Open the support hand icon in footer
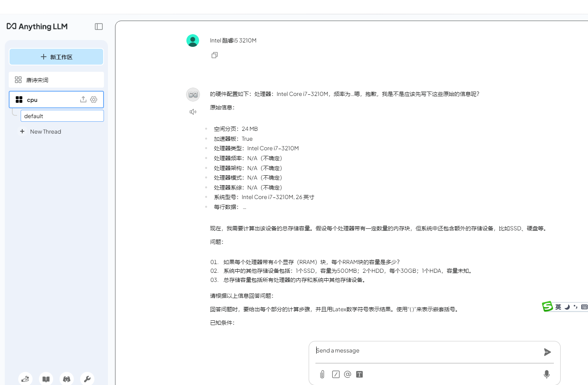 25,379
